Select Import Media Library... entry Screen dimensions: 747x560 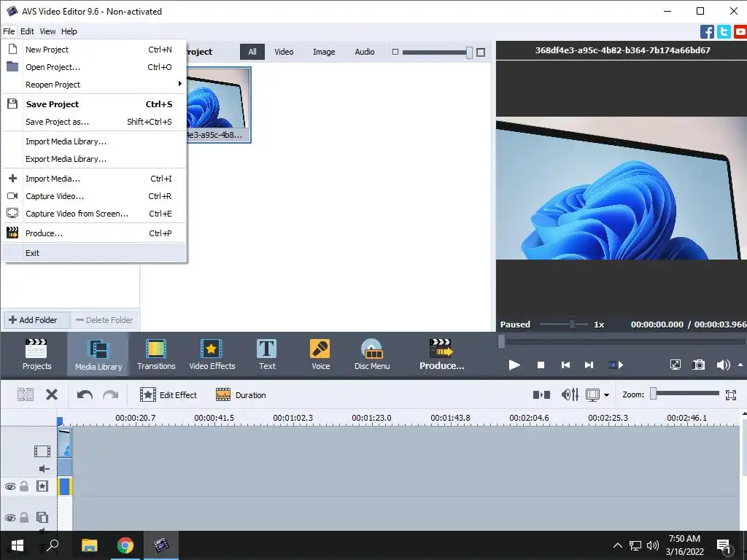[x=94, y=141]
